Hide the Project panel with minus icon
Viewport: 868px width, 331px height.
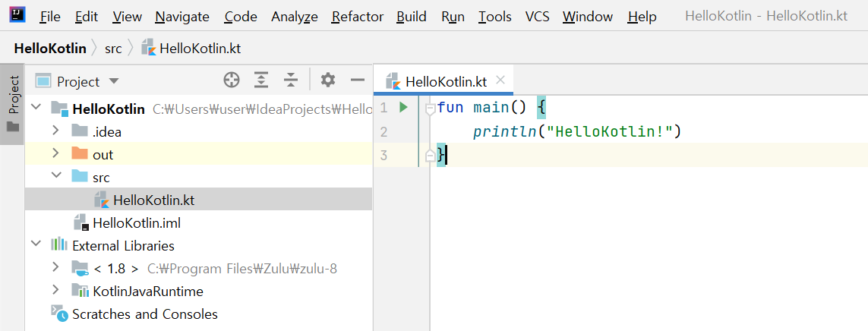(358, 80)
